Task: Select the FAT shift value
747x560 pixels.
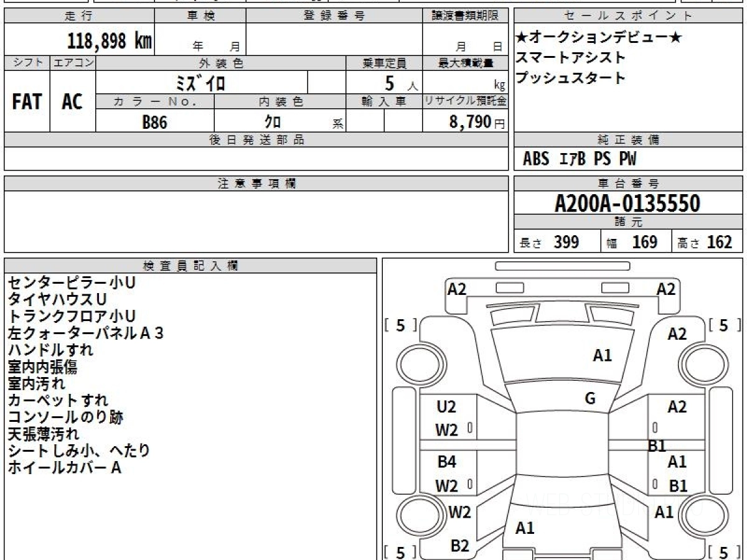Action: [27, 102]
